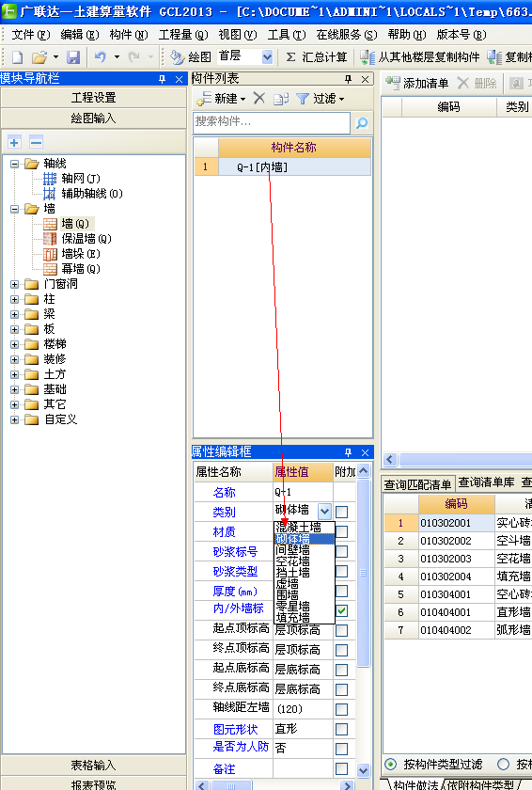
Task: Click the delete X icon in 构件列表 toolbar
Action: (259, 98)
